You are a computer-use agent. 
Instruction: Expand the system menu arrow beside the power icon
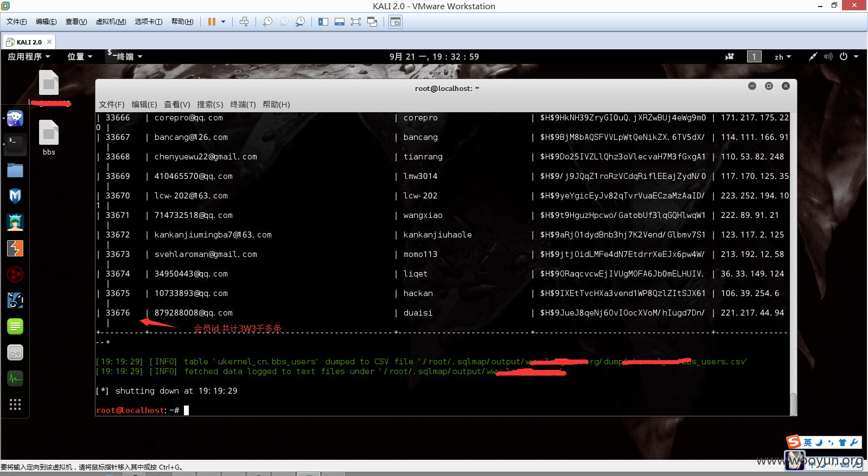(856, 56)
